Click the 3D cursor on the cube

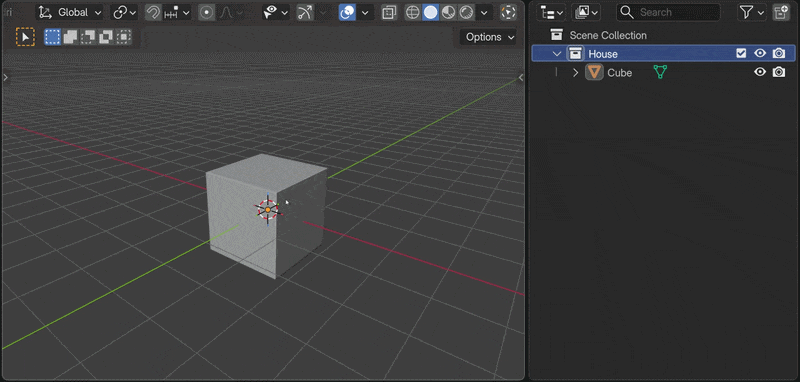pos(268,209)
